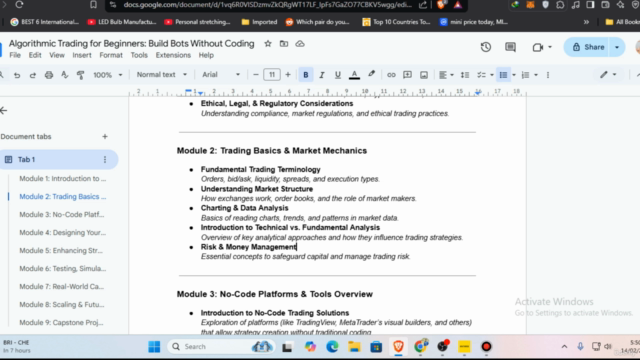Add a new document tab
The image size is (640, 360).
(x=105, y=137)
